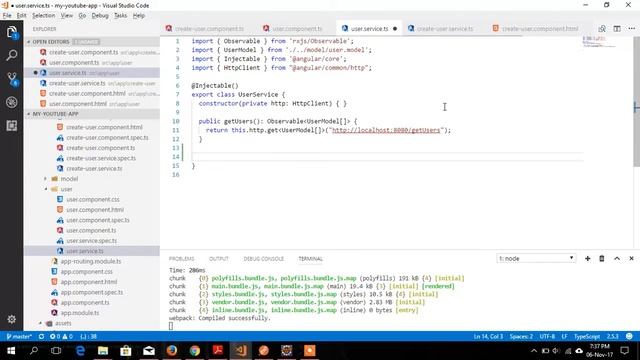Viewport: 640px width, 360px height.
Task: Maximize terminal panel with up chevron
Action: 617,258
